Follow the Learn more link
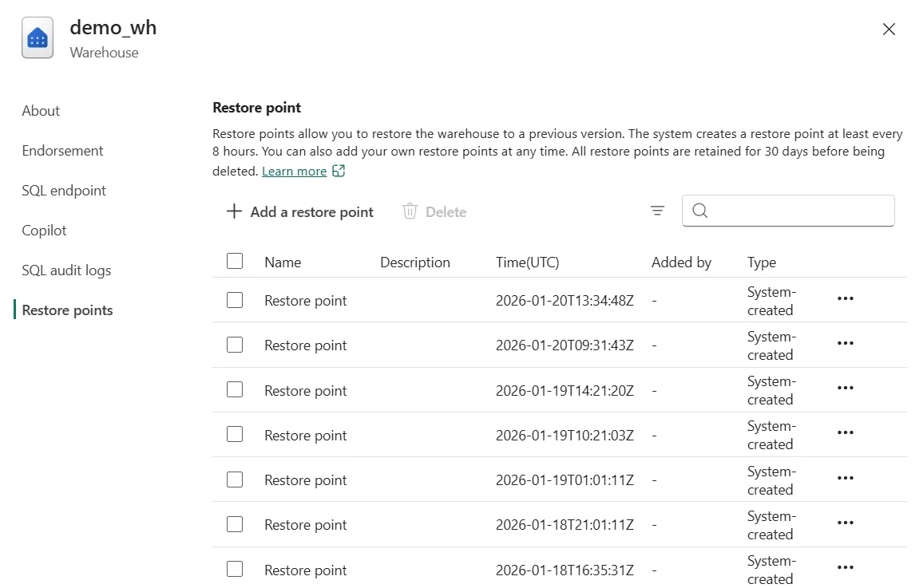This screenshot has width=919, height=588. click(x=294, y=172)
